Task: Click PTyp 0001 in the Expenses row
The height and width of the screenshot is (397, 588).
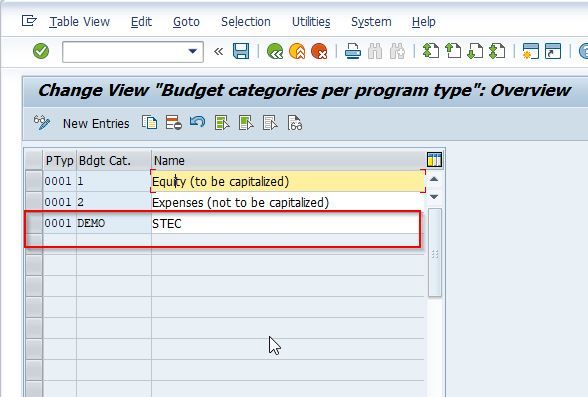Action: 60,202
